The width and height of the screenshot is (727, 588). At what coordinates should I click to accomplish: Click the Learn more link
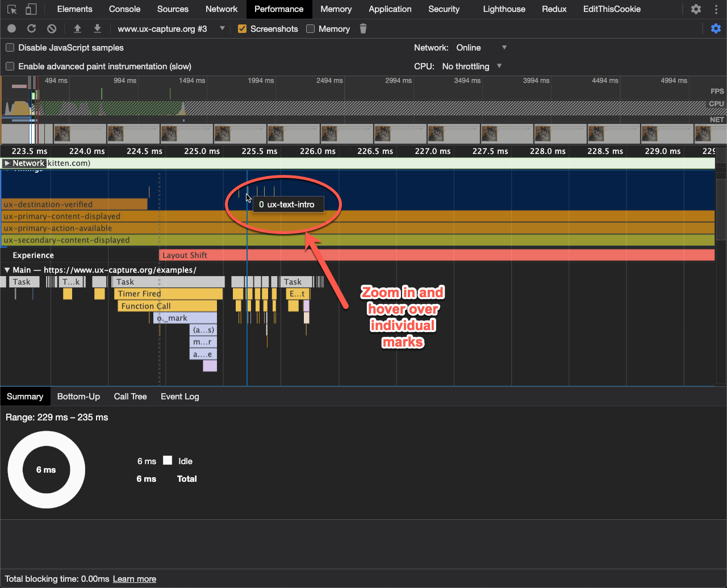(135, 579)
